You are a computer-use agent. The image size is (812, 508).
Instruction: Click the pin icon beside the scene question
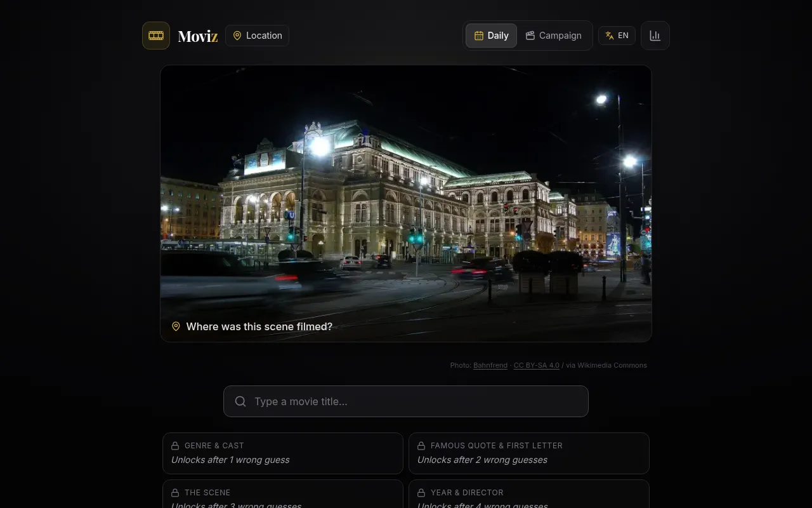(176, 326)
